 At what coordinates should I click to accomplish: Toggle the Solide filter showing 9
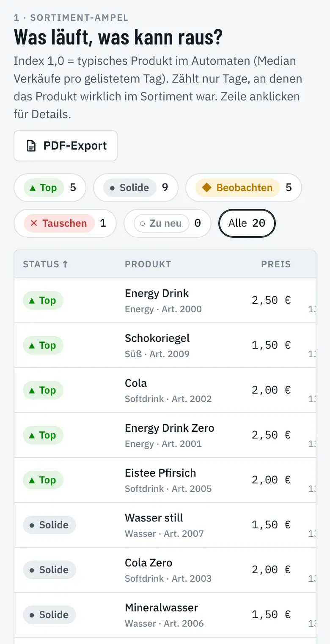(136, 188)
